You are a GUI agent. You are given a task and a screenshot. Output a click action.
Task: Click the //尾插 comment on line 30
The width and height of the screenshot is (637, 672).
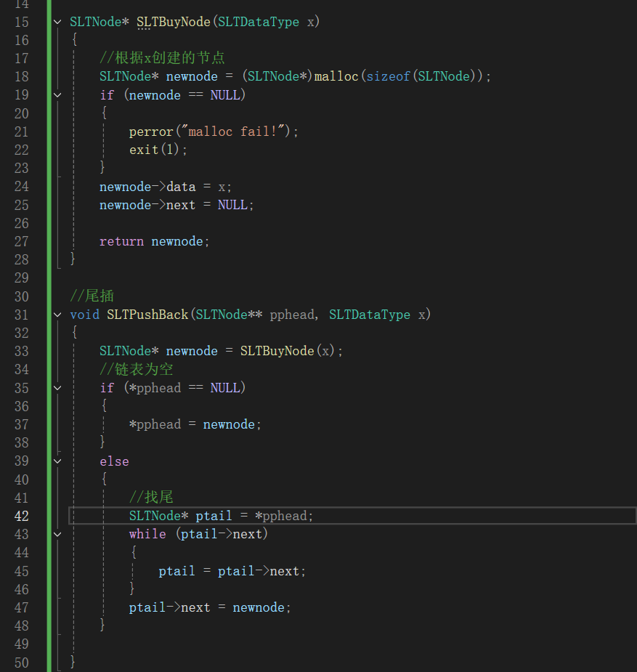point(92,296)
